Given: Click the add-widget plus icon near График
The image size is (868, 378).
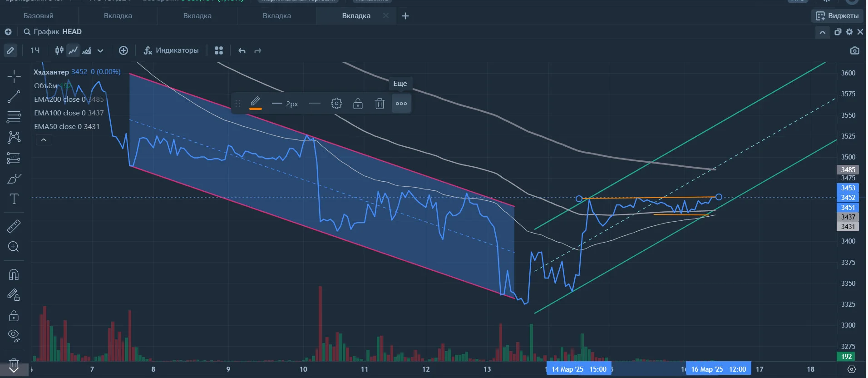Looking at the screenshot, I should 8,32.
